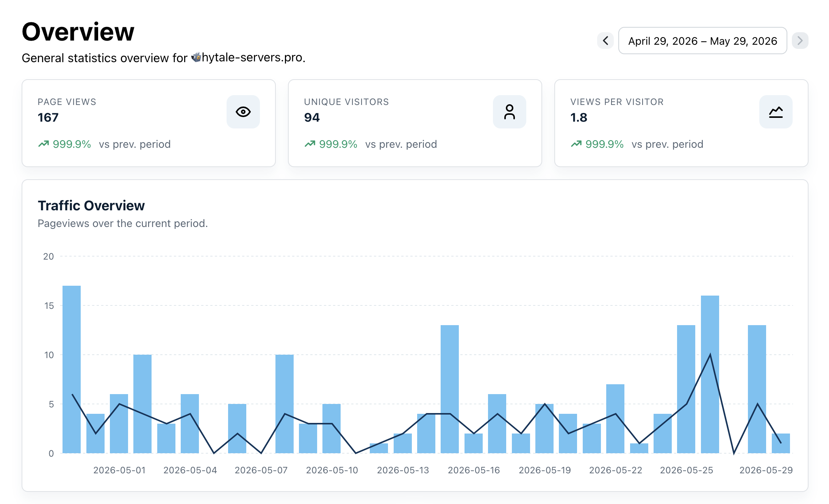Viewport: 829px width, 504px height.
Task: Click the 2026-05-10 axis label
Action: (x=332, y=470)
